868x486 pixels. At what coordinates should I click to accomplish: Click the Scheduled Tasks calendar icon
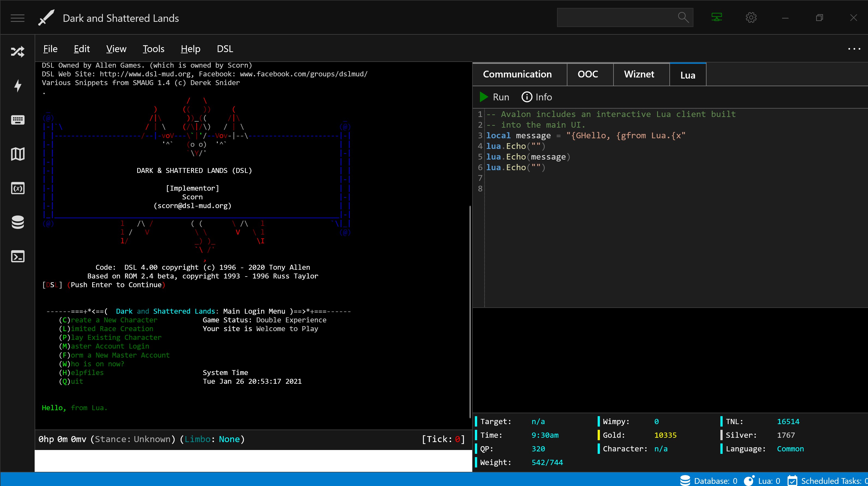[x=792, y=481]
